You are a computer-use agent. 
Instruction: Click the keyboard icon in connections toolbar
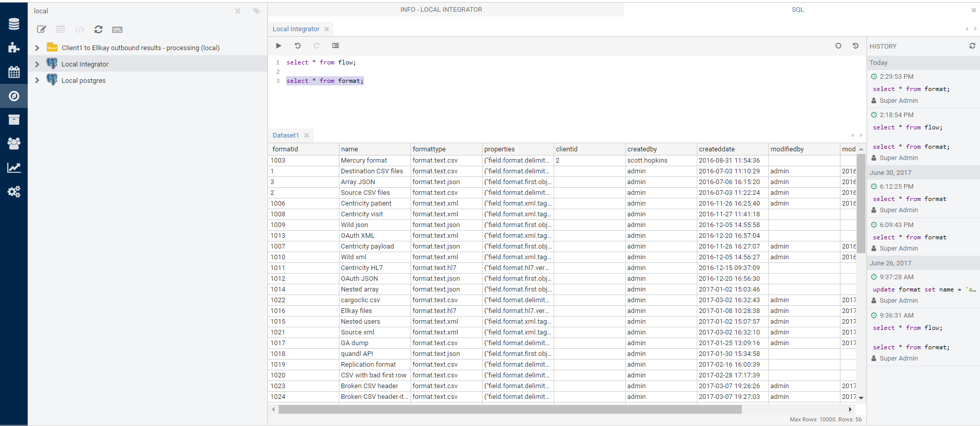[117, 30]
